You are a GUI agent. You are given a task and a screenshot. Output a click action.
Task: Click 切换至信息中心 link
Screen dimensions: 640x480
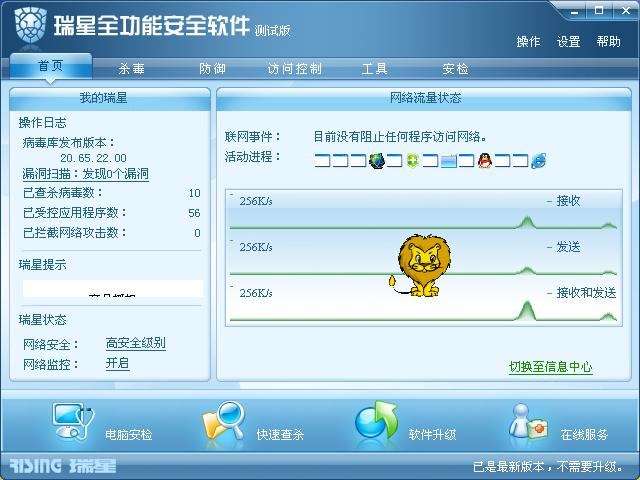click(x=550, y=367)
